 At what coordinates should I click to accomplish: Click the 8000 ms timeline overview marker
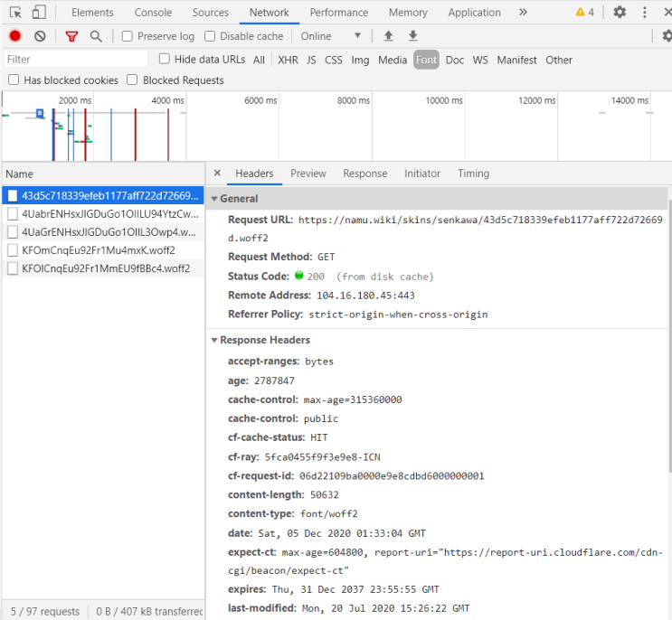(353, 100)
